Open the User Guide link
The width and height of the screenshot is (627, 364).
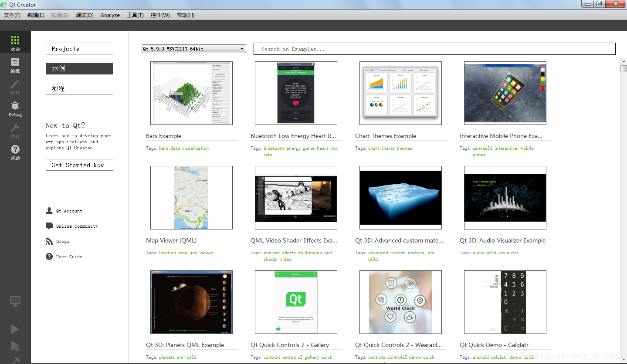(x=69, y=256)
